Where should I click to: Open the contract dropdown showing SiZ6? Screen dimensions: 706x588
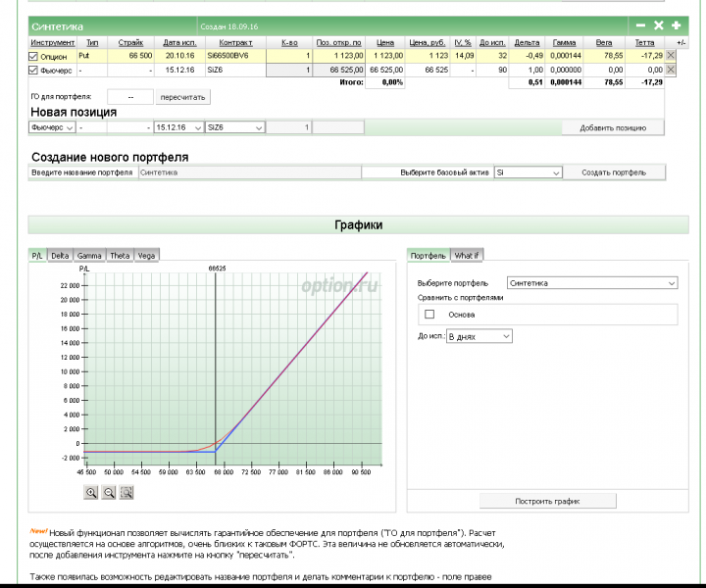point(234,127)
